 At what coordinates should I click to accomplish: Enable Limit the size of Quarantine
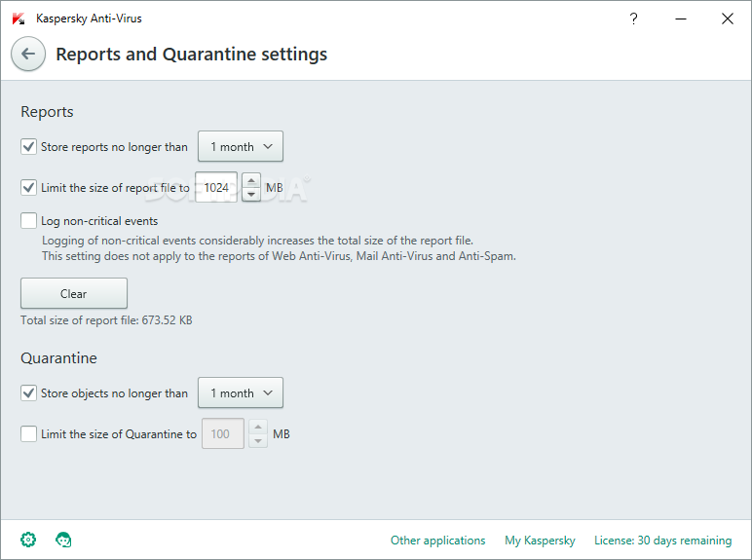pyautogui.click(x=29, y=434)
